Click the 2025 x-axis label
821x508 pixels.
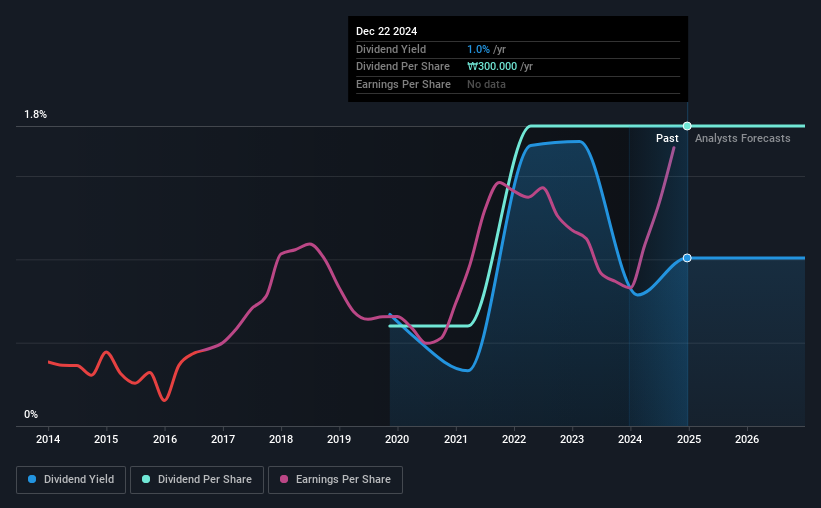tap(689, 439)
